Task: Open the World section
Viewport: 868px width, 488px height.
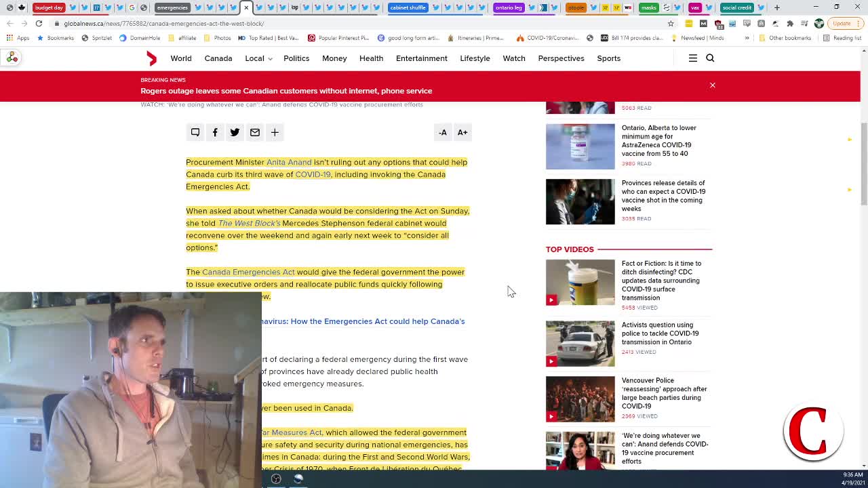Action: (x=181, y=58)
